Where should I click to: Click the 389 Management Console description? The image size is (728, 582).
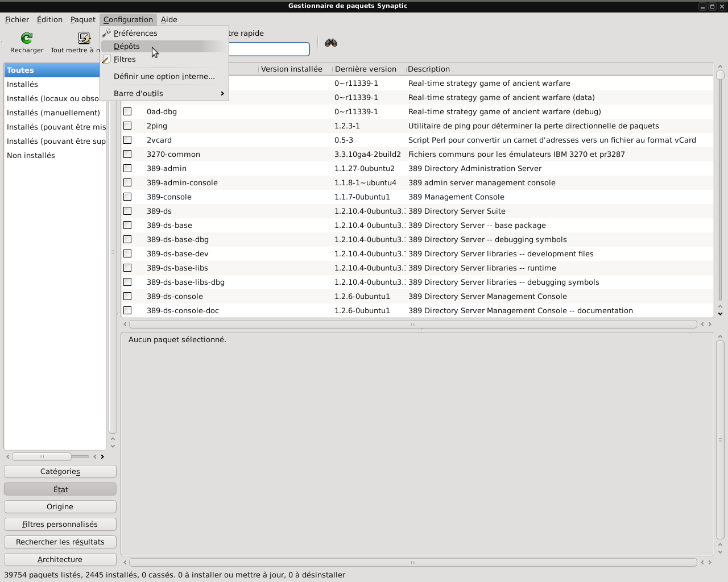(456, 197)
